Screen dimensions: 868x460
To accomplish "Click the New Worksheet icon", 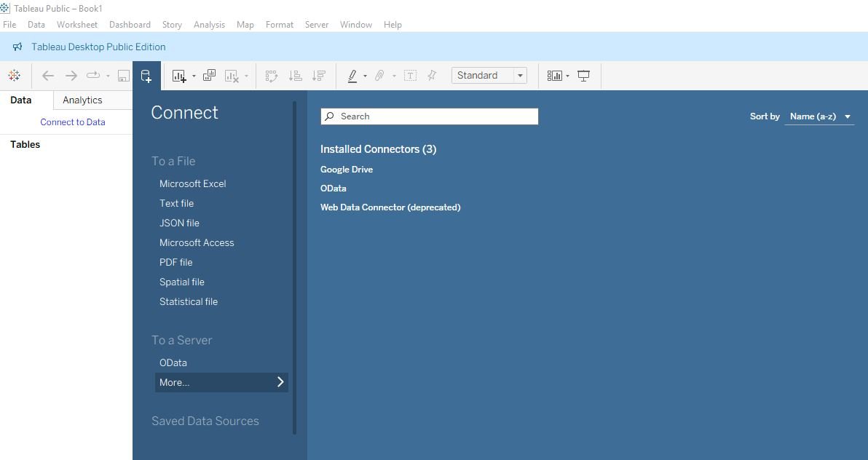I will pos(178,76).
